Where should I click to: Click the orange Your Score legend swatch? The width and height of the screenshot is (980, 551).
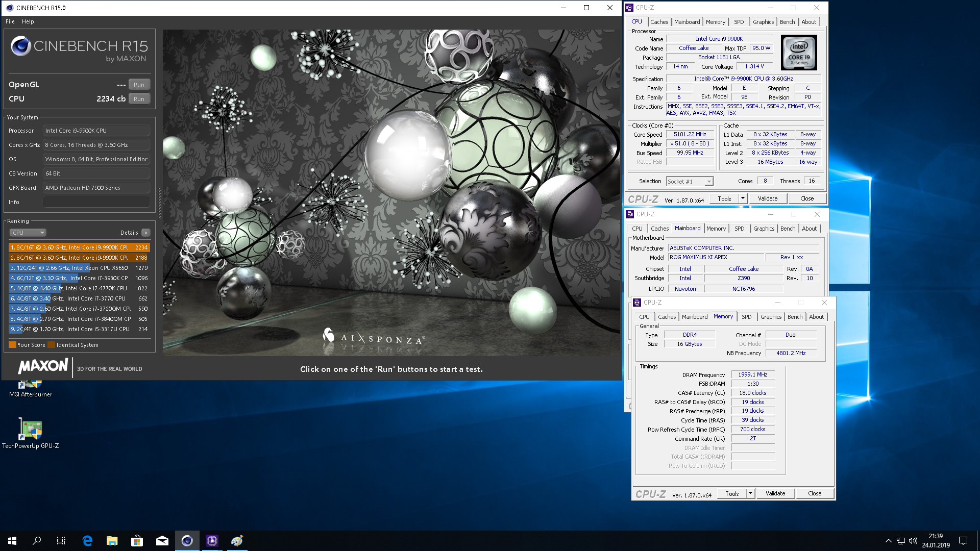pos(12,345)
